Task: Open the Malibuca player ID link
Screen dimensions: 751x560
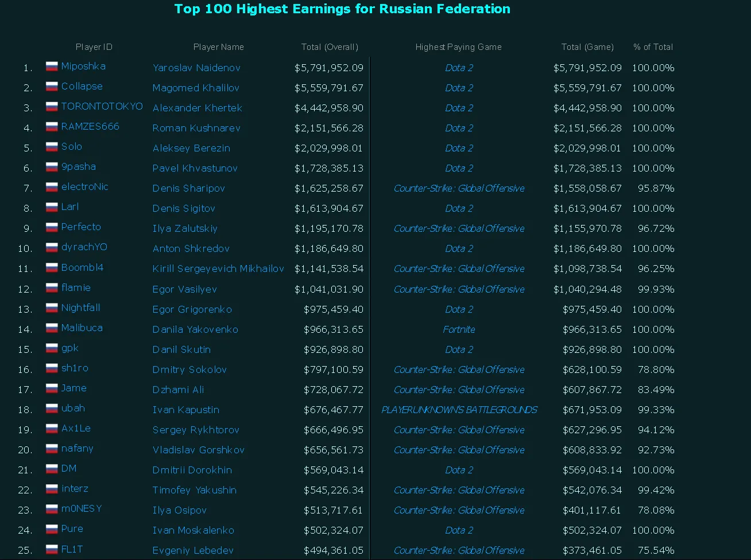Action: tap(82, 328)
